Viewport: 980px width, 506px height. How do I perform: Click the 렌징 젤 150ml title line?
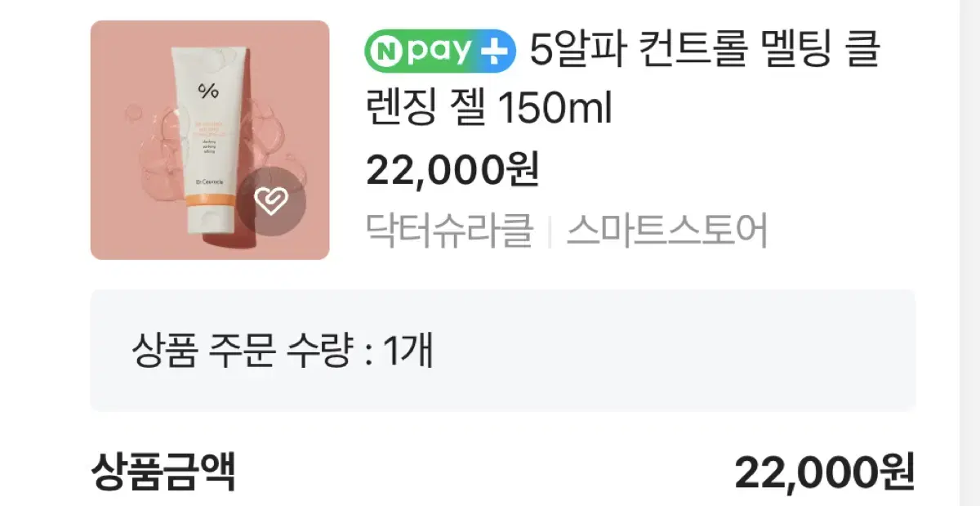[488, 110]
